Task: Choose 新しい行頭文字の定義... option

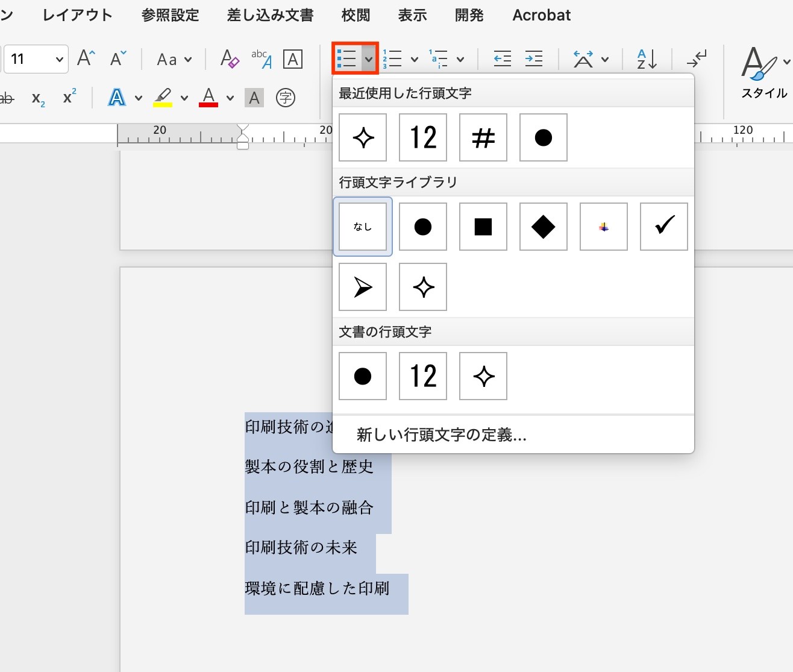Action: (513, 435)
